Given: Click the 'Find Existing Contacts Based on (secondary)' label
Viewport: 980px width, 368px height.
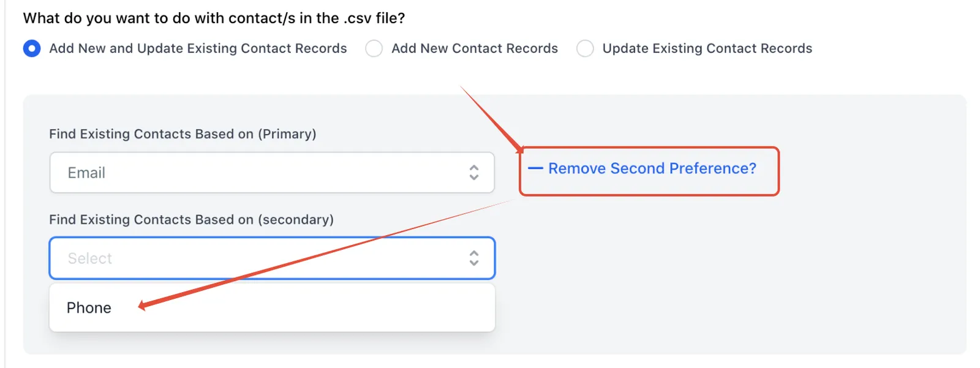Looking at the screenshot, I should (191, 220).
